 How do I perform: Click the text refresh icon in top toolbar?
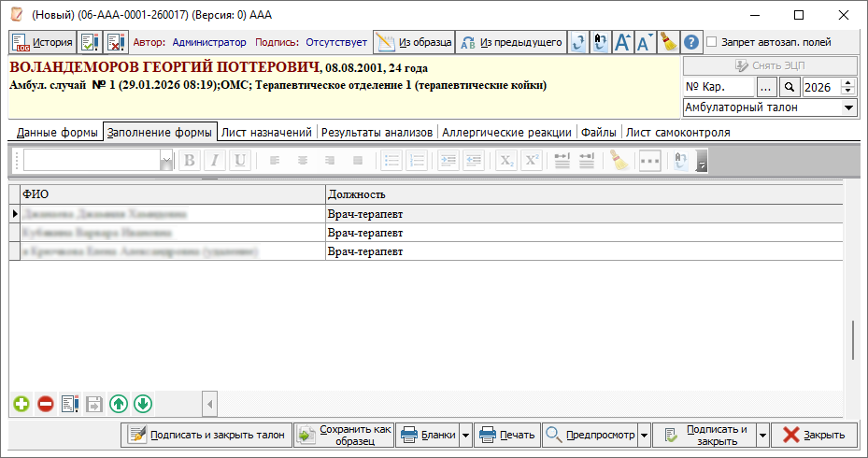click(x=600, y=43)
